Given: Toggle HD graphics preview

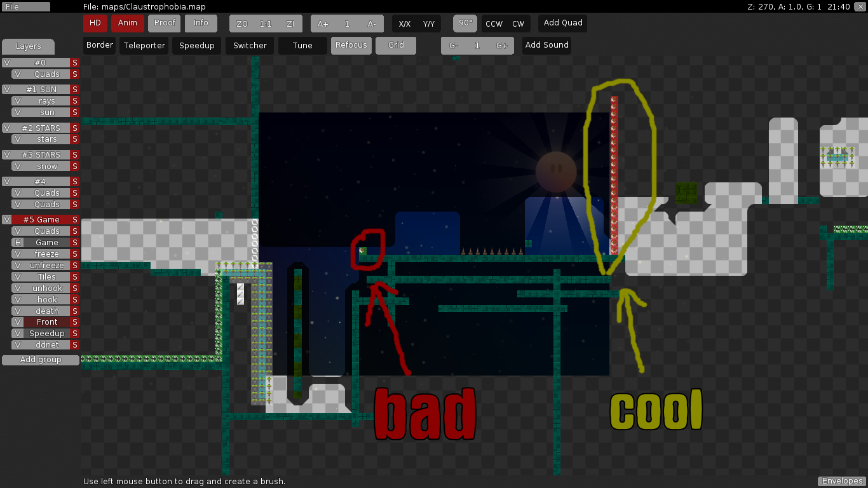Looking at the screenshot, I should (x=95, y=23).
